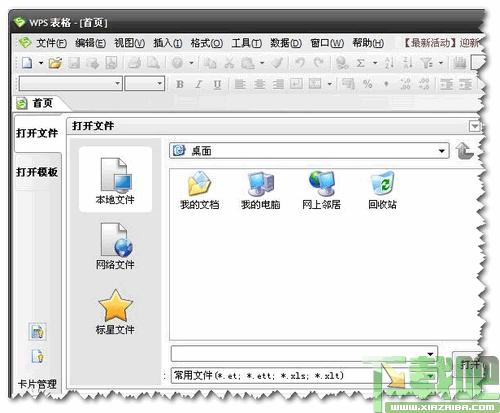Screen dimensions: 500x413
Task: Click the Increase Indent icon
Action: 466,84
